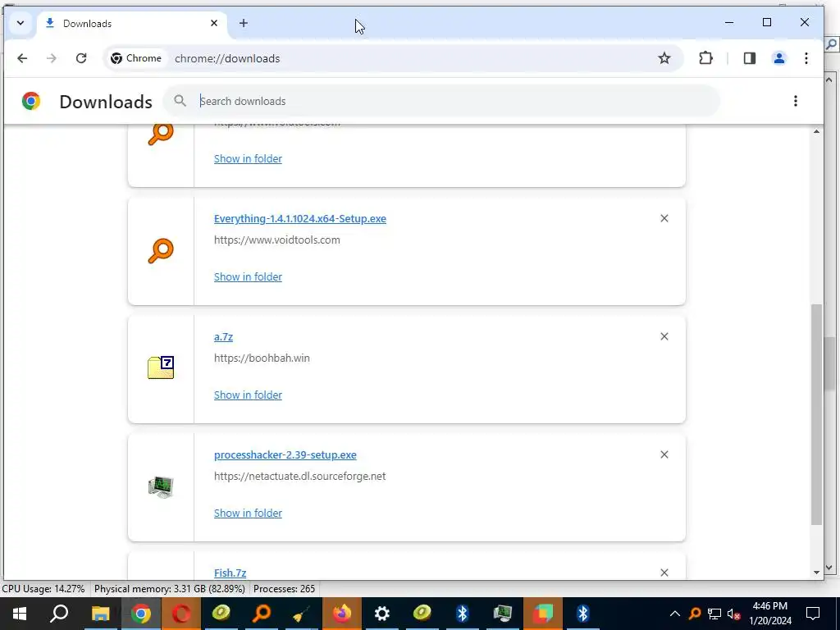840x630 pixels.
Task: Click the downloads list scroll-down arrow
Action: (x=816, y=572)
